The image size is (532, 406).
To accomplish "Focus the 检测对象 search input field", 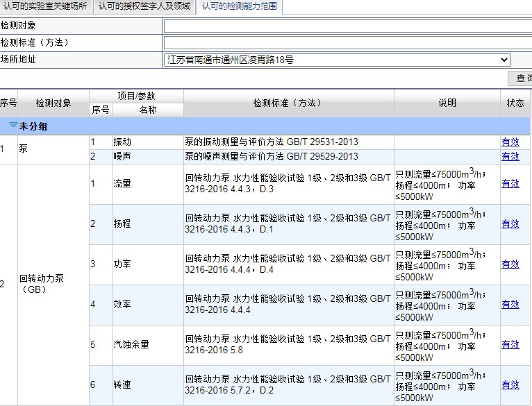I will click(x=348, y=26).
